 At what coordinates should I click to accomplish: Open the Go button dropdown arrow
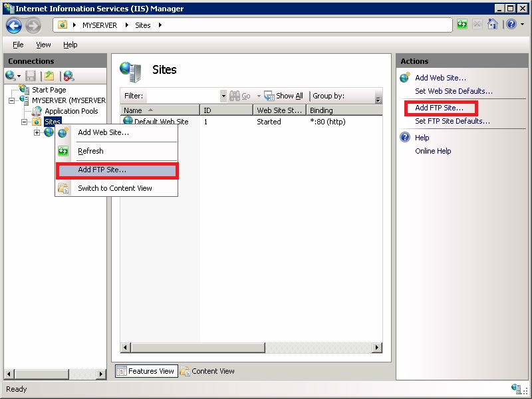[x=259, y=96]
